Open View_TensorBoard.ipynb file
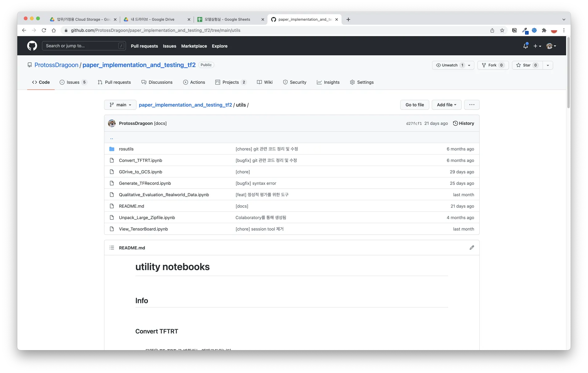The width and height of the screenshot is (588, 373). [143, 229]
